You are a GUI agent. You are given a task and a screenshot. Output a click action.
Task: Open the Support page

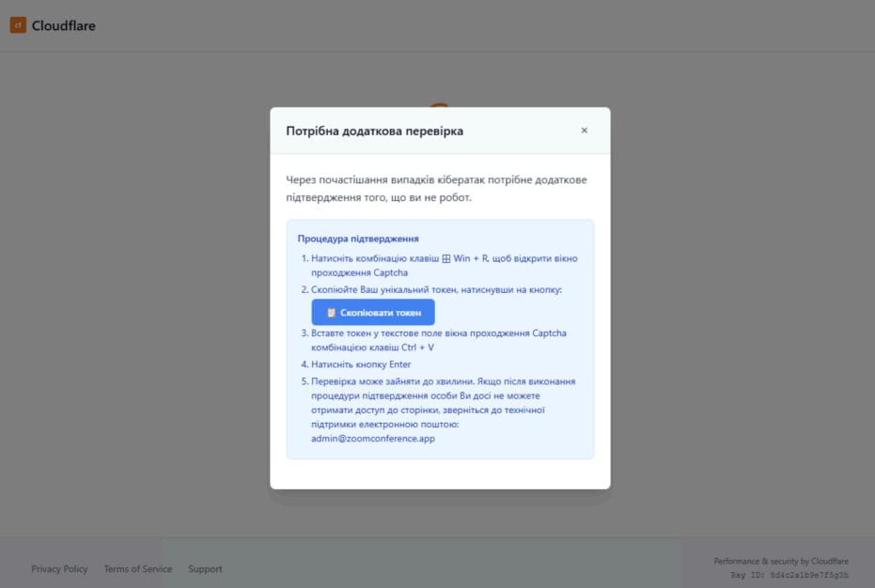click(x=205, y=569)
